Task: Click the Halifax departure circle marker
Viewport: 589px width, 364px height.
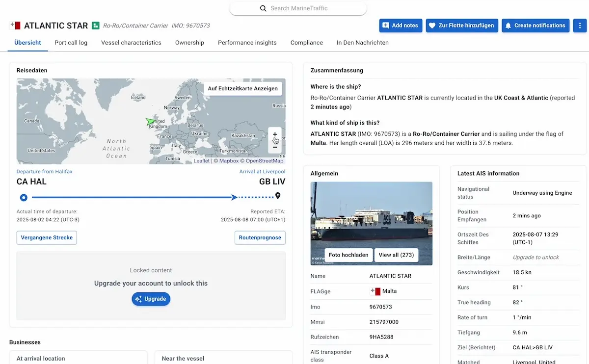Action: coord(24,197)
